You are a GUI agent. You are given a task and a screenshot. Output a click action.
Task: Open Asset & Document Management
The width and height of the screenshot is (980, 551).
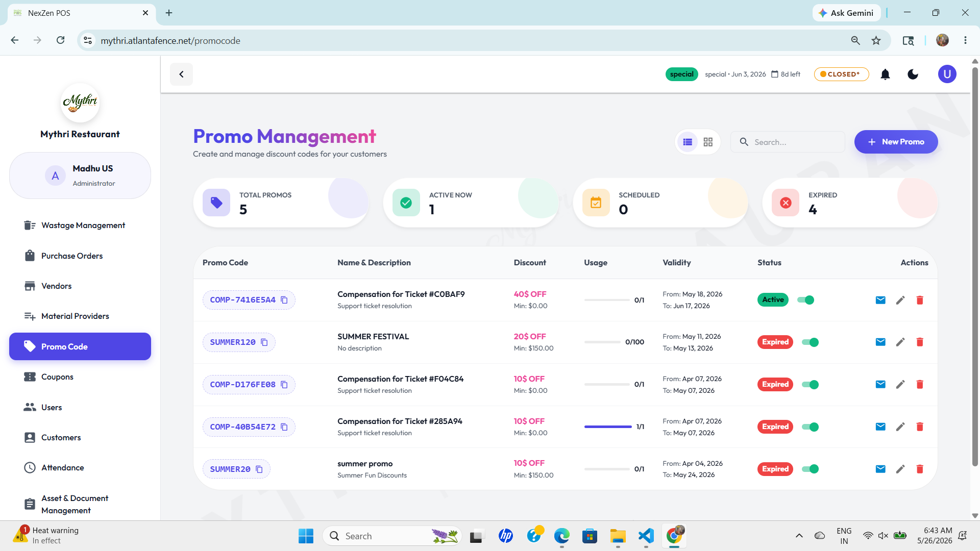(x=80, y=504)
